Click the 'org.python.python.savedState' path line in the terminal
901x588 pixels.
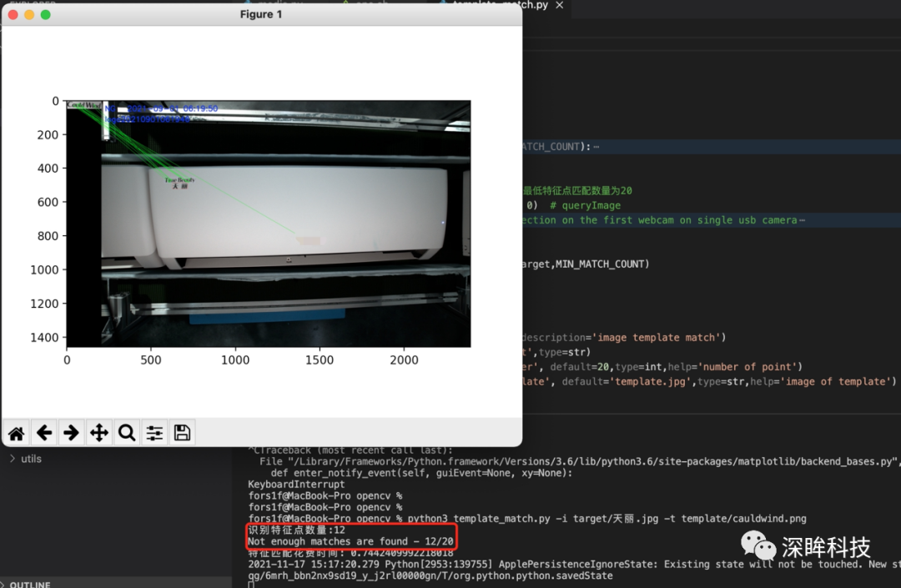coord(430,575)
